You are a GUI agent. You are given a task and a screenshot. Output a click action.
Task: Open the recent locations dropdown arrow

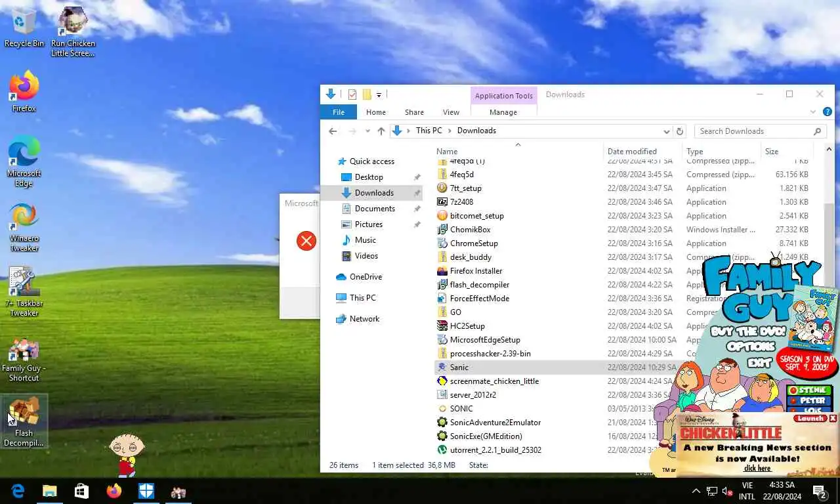click(x=367, y=131)
